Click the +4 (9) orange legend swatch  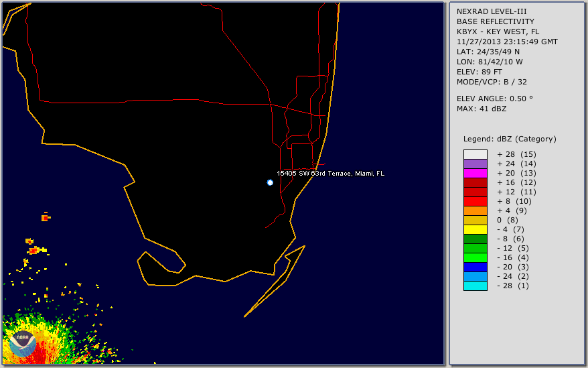pos(475,210)
